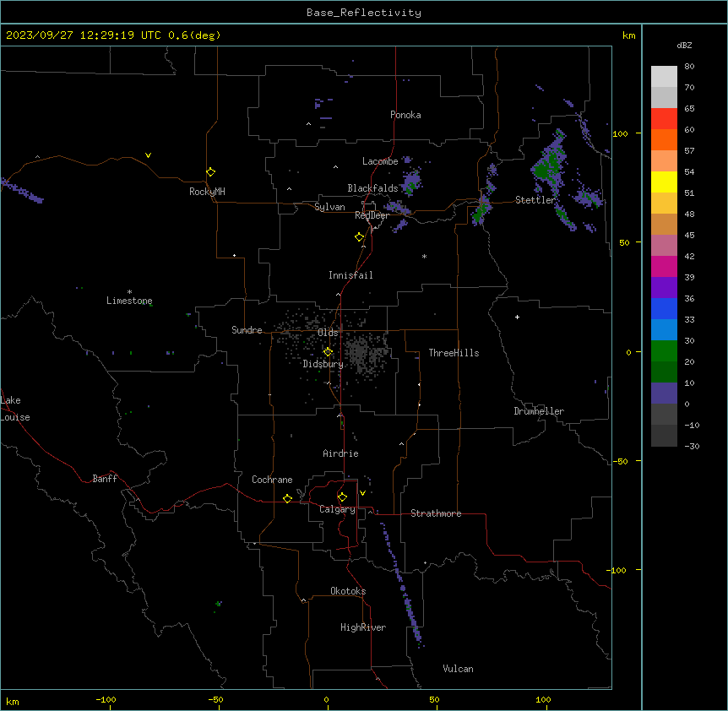This screenshot has height=711, width=728.
Task: Select the yellow 54-51 dBZ legend swatch
Action: tap(664, 182)
